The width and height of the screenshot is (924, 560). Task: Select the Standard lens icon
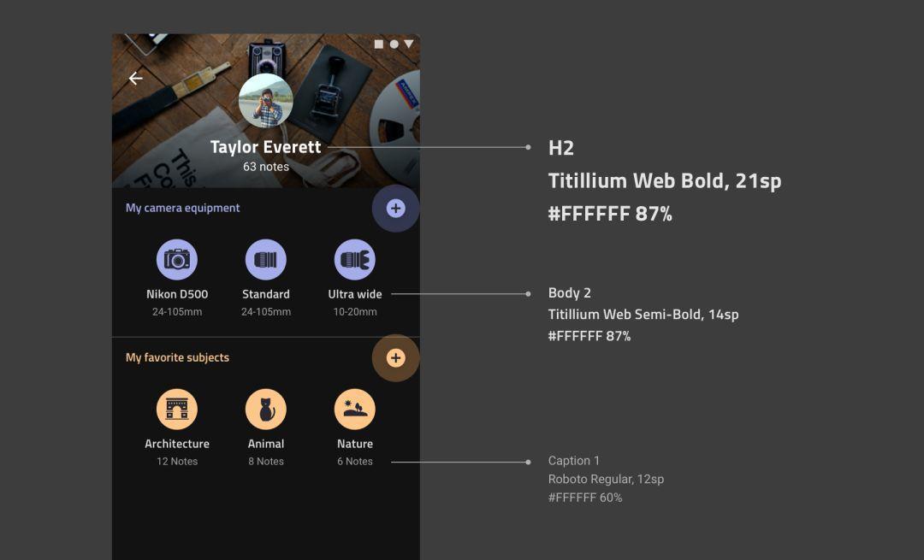(x=266, y=260)
